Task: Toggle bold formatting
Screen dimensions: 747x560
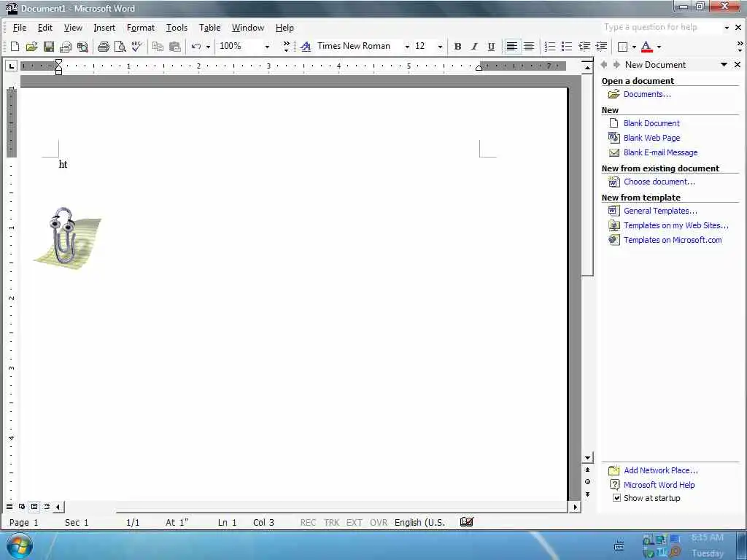Action: coord(458,46)
